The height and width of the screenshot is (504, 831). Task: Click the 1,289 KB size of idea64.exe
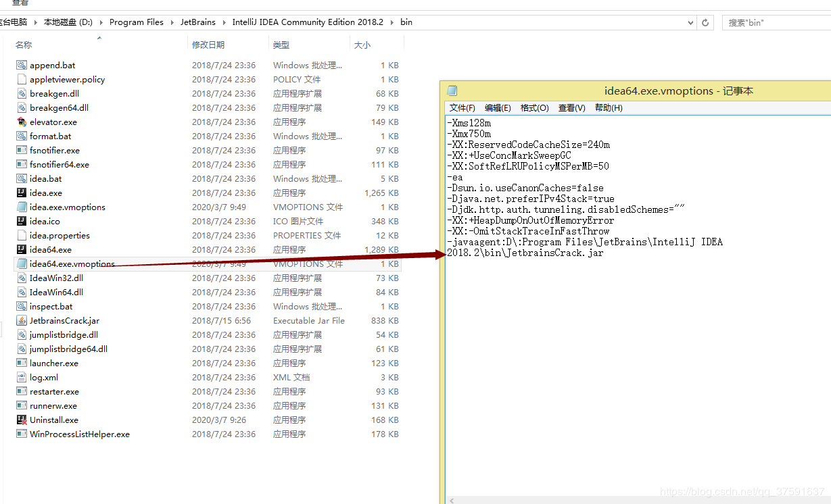click(x=381, y=250)
